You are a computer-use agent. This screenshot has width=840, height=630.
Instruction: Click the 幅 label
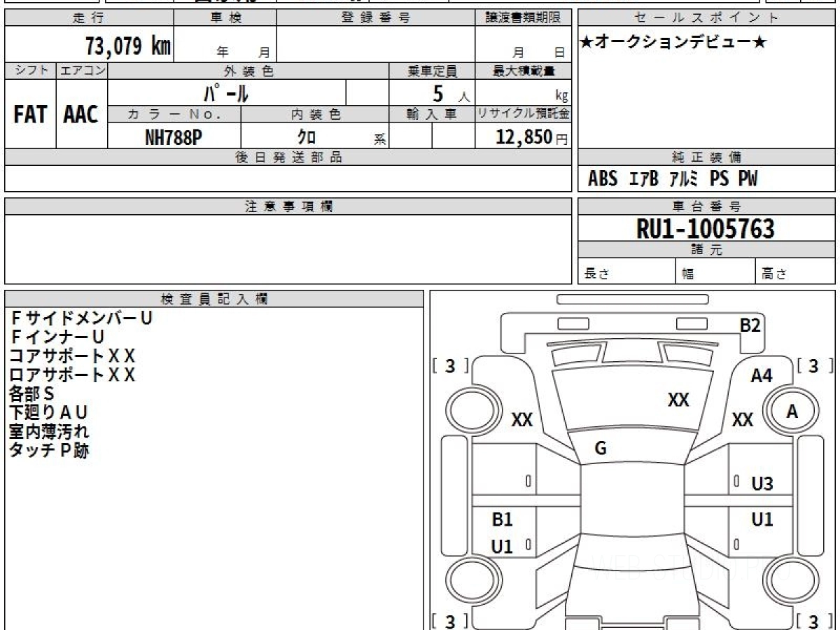tap(688, 274)
